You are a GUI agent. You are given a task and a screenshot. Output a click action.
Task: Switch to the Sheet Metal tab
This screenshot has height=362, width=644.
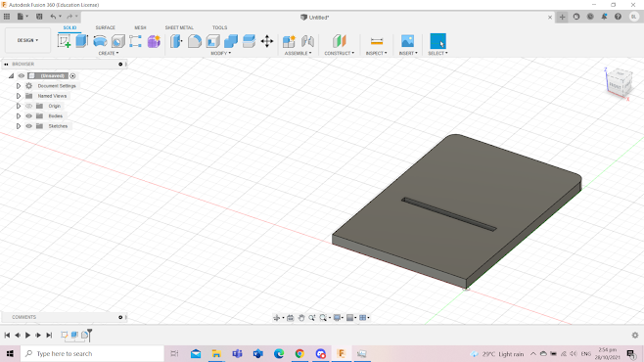coord(179,27)
